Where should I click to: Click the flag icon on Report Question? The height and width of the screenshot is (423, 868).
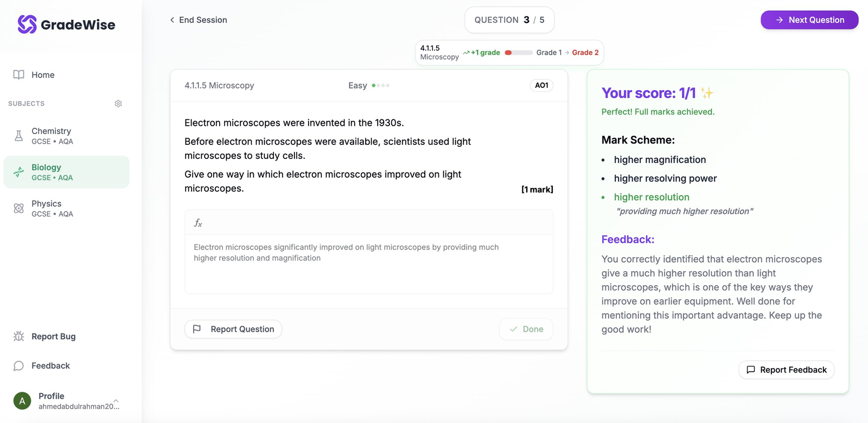click(x=197, y=329)
